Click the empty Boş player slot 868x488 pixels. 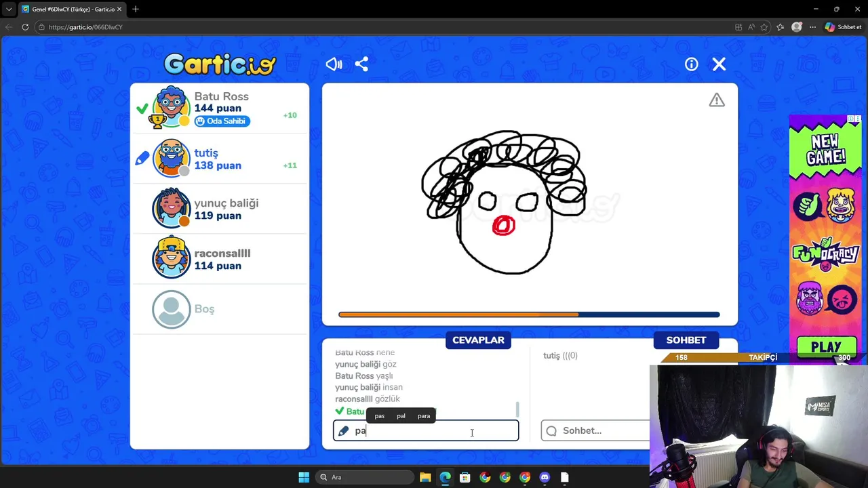(219, 309)
